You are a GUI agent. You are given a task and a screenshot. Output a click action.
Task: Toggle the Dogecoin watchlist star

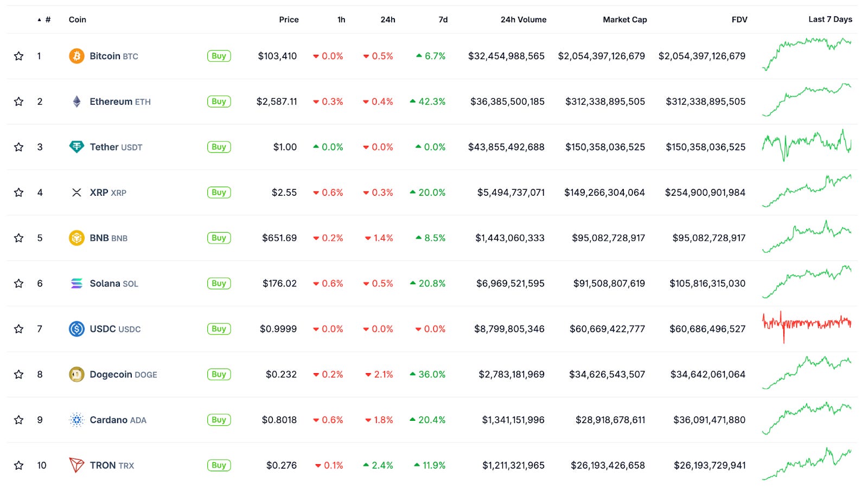19,374
